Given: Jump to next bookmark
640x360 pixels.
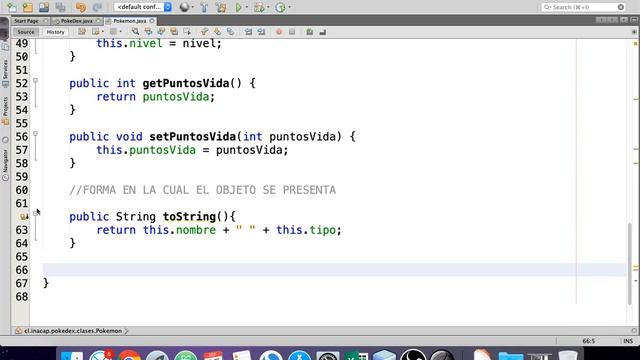Looking at the screenshot, I should (x=218, y=32).
